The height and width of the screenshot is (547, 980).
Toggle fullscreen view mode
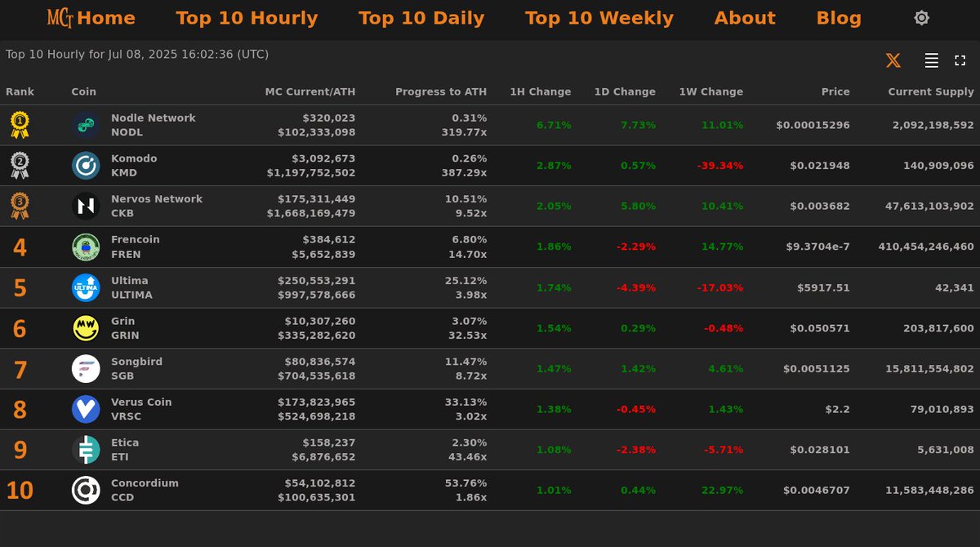[960, 60]
